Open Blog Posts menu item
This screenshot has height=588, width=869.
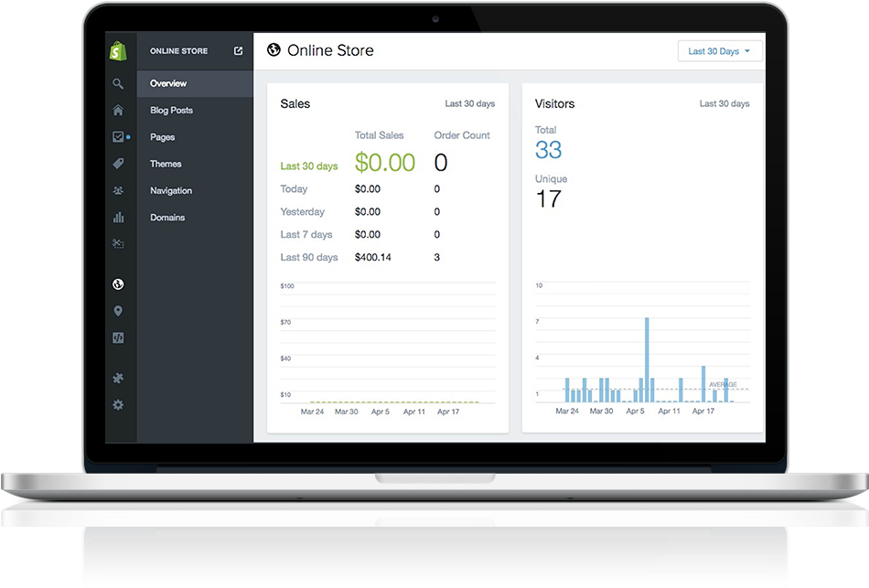click(x=171, y=111)
